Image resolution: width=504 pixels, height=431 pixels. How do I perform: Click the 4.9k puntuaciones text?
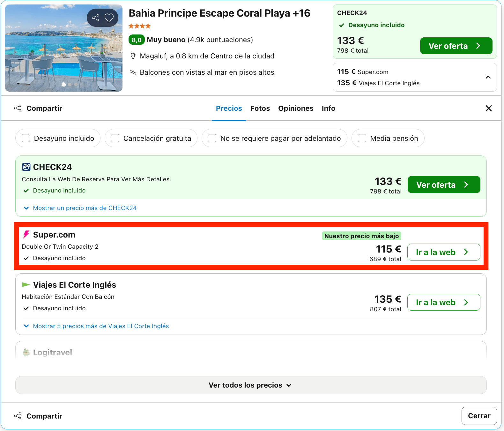(x=220, y=40)
